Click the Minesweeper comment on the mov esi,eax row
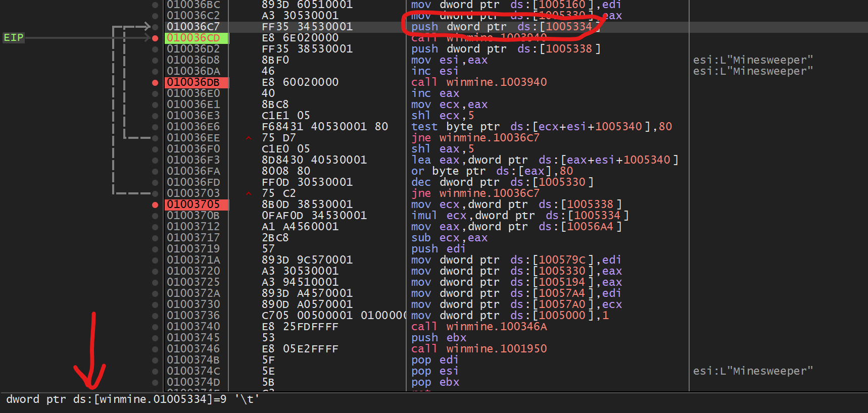 click(x=753, y=60)
